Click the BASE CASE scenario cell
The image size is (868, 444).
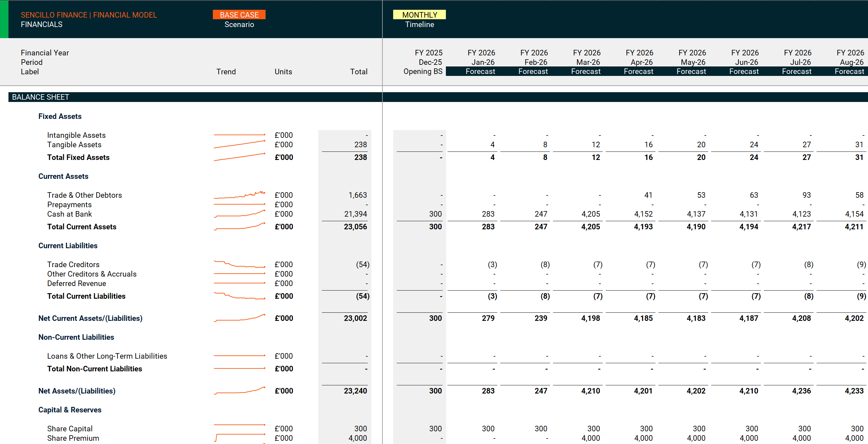point(239,15)
